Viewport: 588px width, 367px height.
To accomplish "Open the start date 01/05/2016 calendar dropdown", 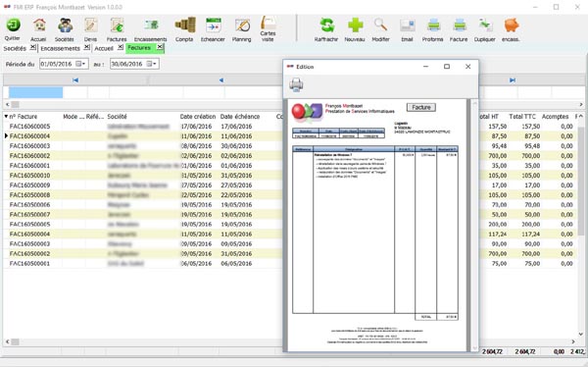I will click(81, 64).
